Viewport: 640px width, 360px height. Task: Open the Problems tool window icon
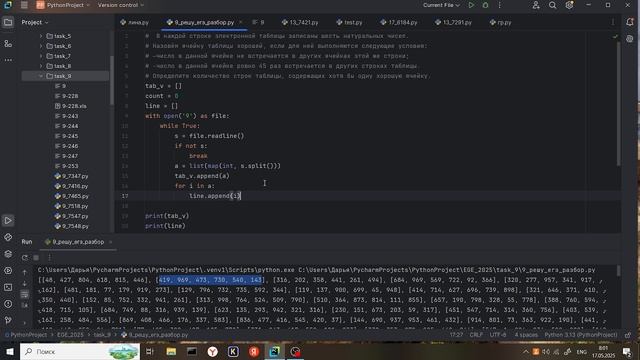click(8, 304)
